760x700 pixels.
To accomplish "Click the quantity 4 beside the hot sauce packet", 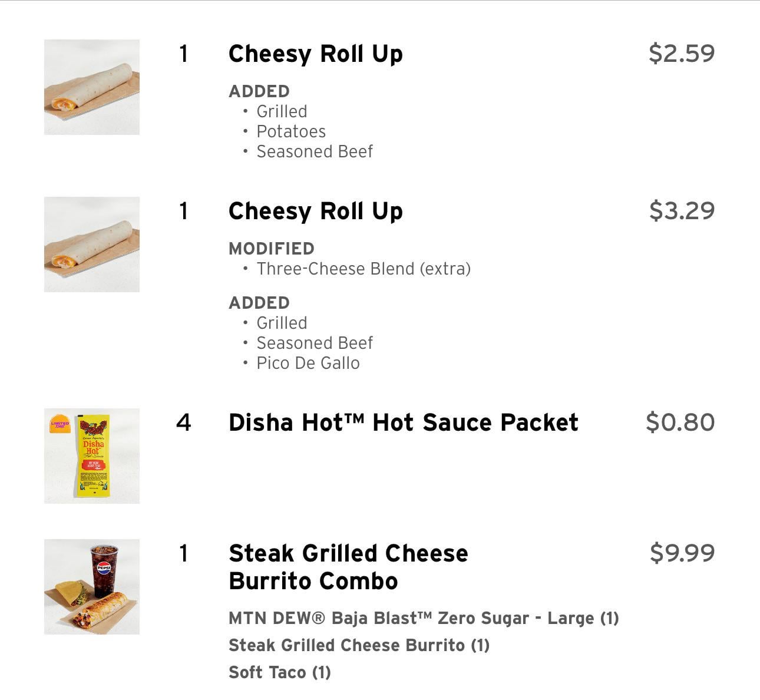I will [x=184, y=422].
